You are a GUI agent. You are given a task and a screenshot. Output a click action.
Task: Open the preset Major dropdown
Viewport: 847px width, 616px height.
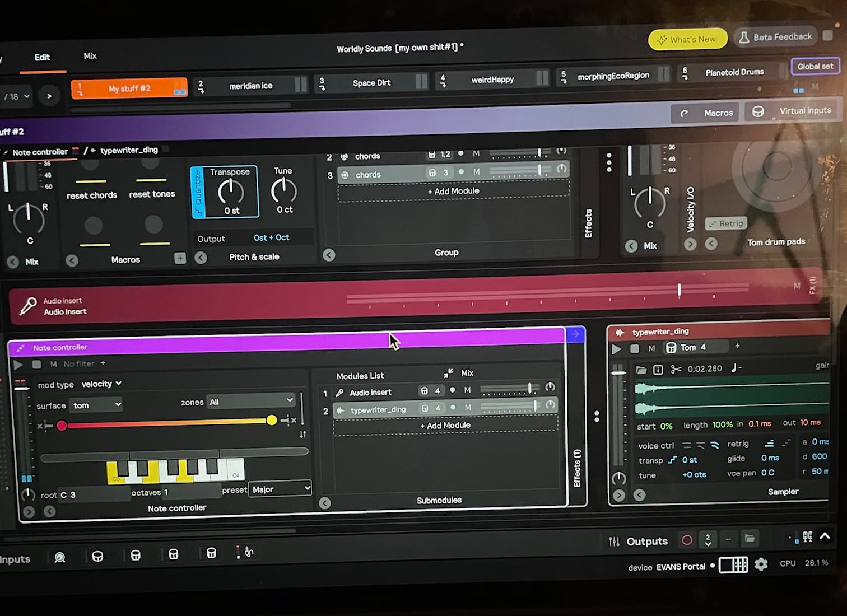click(280, 489)
